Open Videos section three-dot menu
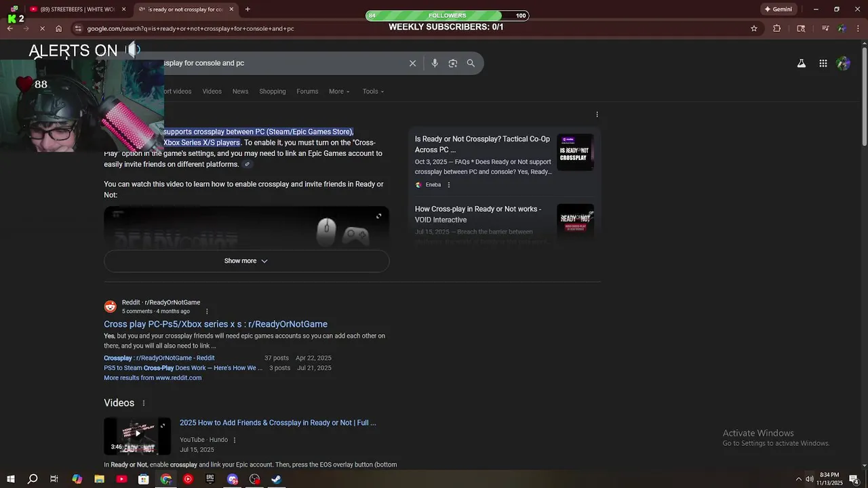Image resolution: width=868 pixels, height=488 pixels. click(x=143, y=403)
